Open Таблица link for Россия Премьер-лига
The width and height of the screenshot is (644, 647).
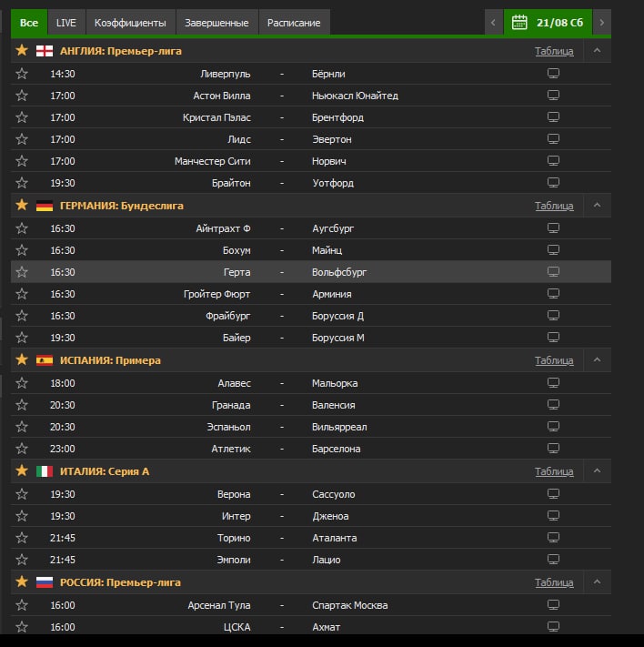pyautogui.click(x=554, y=582)
